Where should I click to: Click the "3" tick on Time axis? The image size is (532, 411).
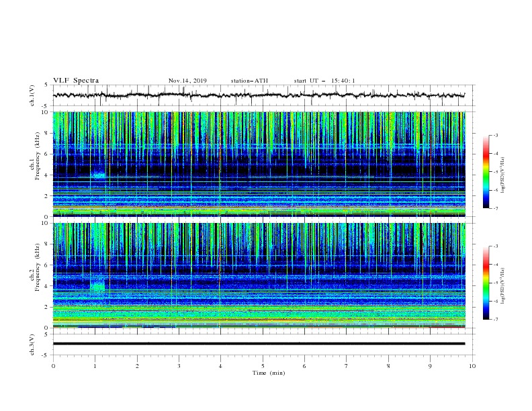[179, 366]
